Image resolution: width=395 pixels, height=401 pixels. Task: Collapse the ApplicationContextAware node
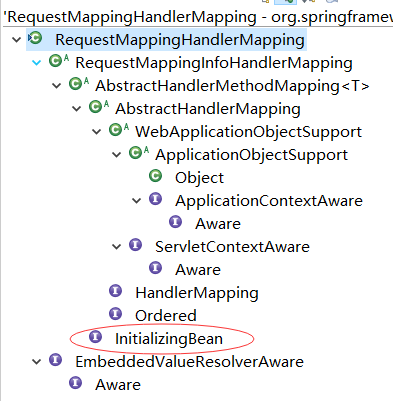[137, 201]
